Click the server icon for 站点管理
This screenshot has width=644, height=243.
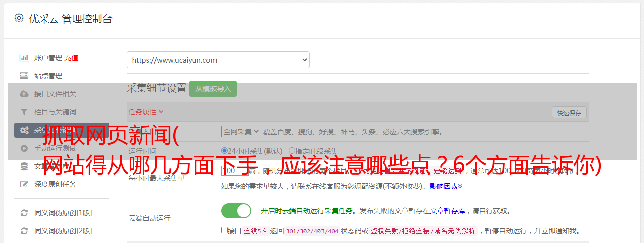(24, 76)
